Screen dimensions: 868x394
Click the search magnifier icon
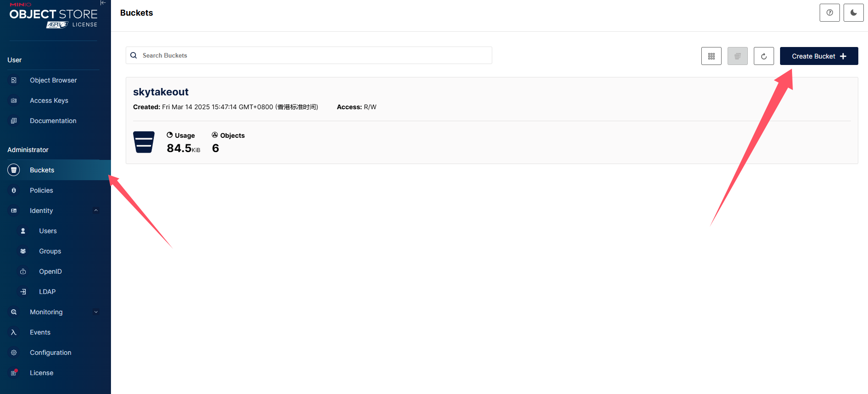[x=134, y=55]
